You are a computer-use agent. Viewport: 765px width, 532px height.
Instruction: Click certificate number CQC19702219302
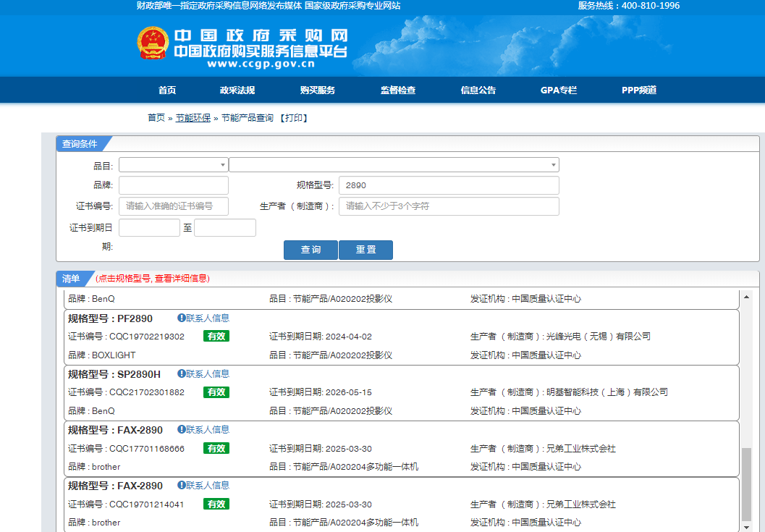147,337
